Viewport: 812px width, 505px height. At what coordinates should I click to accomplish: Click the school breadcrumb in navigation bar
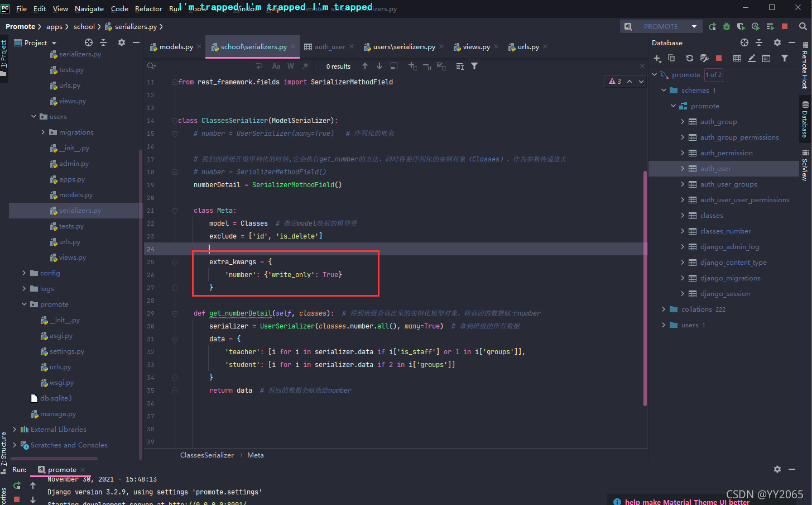(84, 26)
